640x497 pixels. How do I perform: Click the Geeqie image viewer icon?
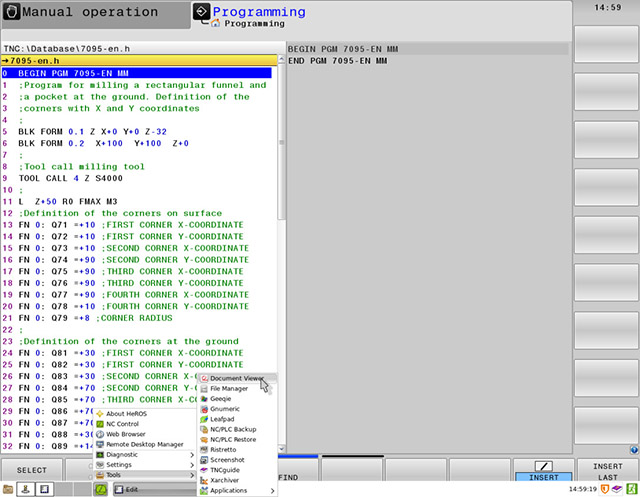[204, 398]
